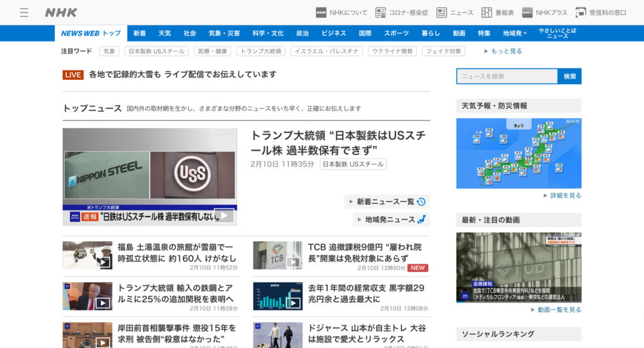Open 新着ニュース一覧 button

pos(387,202)
